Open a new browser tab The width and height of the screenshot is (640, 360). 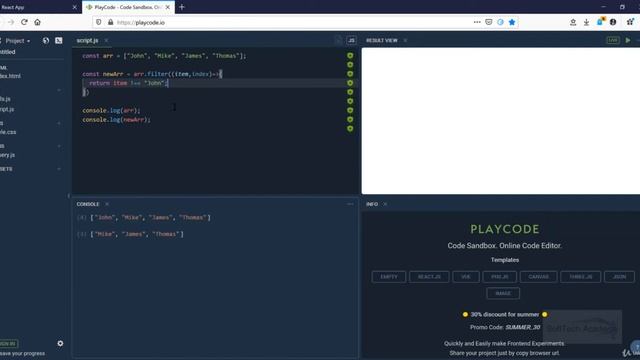[182, 7]
